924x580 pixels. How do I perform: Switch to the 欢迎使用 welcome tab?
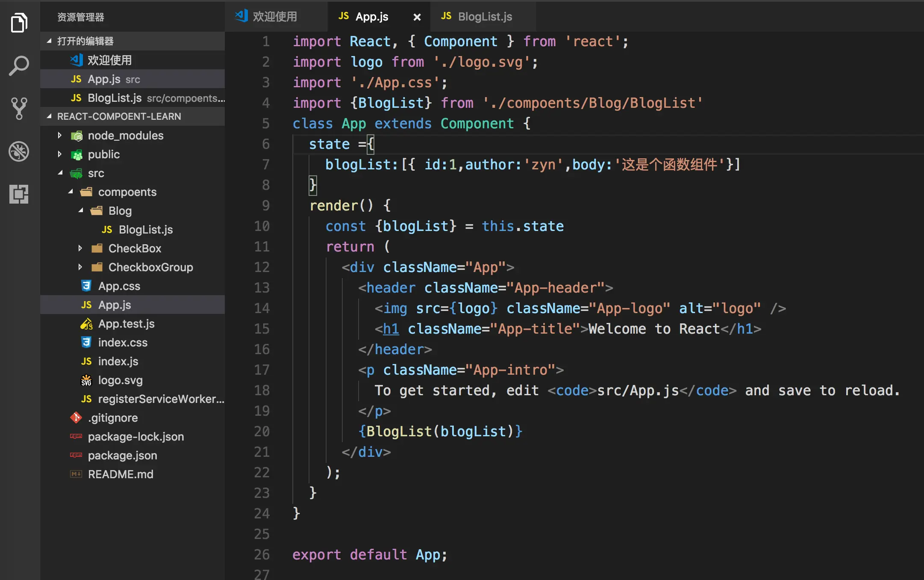click(x=274, y=17)
